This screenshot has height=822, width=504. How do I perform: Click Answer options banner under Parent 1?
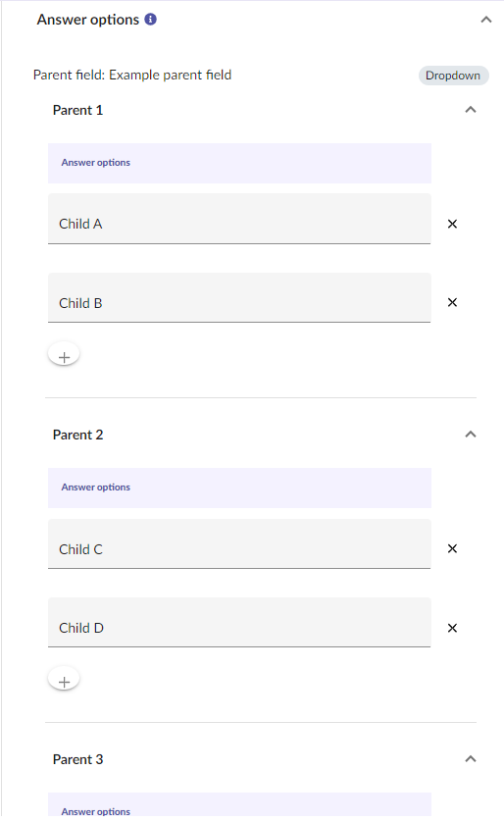pos(239,163)
